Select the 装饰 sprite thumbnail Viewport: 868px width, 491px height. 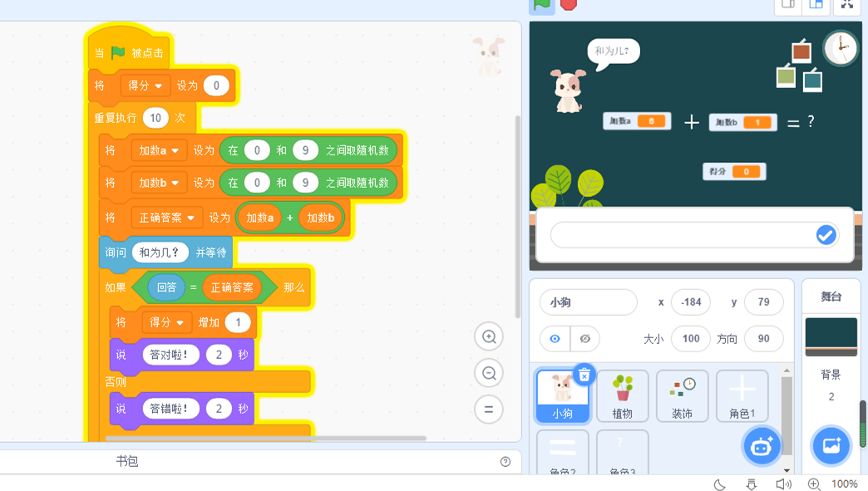(682, 396)
